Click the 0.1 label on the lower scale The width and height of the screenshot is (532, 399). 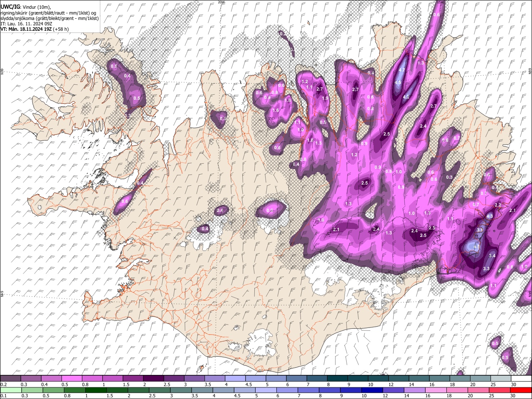click(x=4, y=396)
